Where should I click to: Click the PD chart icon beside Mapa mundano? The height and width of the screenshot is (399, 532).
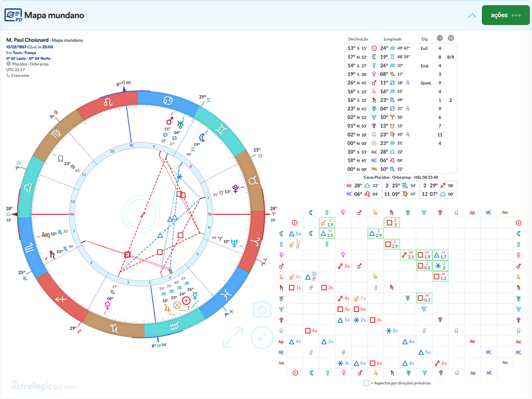pos(13,15)
